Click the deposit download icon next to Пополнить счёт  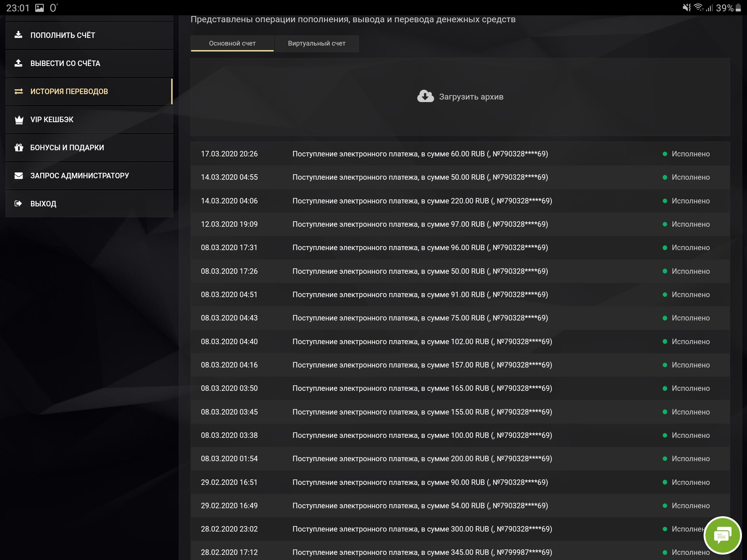pyautogui.click(x=18, y=35)
